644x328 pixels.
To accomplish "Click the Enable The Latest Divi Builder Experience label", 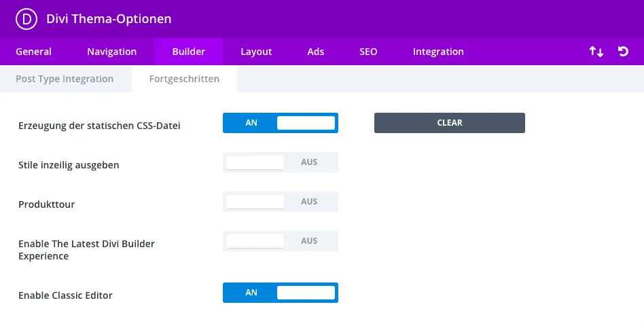I will click(87, 250).
